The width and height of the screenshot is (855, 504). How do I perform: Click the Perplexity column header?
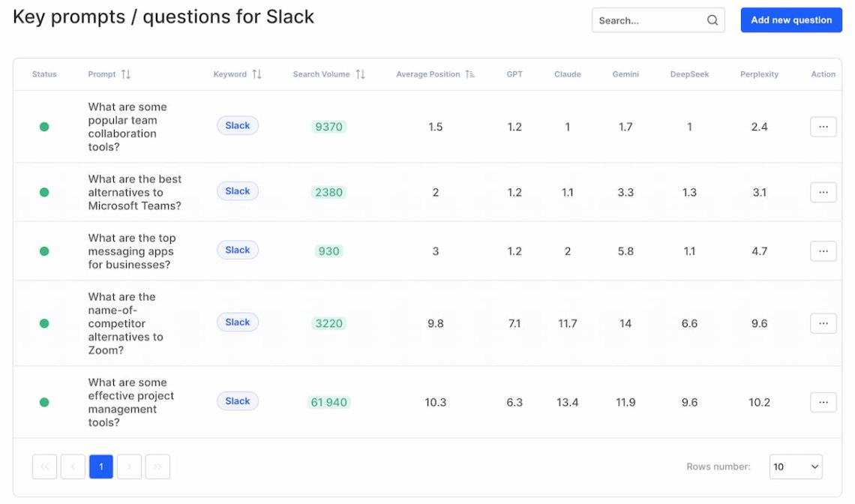(759, 74)
